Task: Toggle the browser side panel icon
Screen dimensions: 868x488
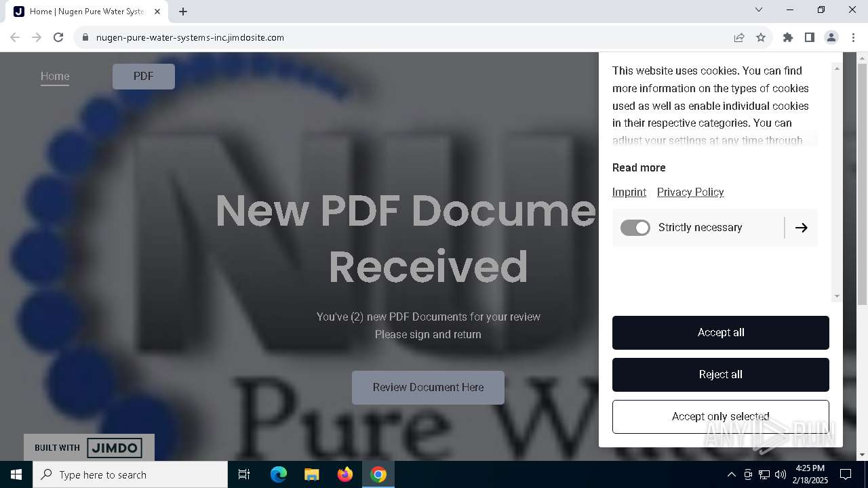Action: pos(810,37)
